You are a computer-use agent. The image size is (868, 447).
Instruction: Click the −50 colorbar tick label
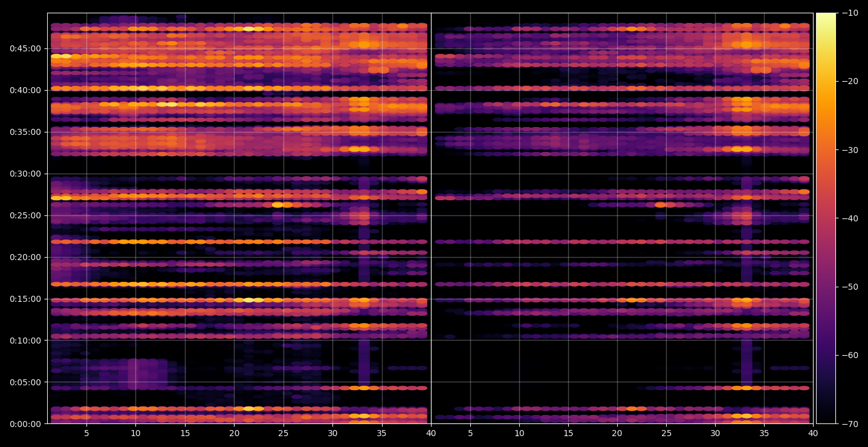click(849, 287)
